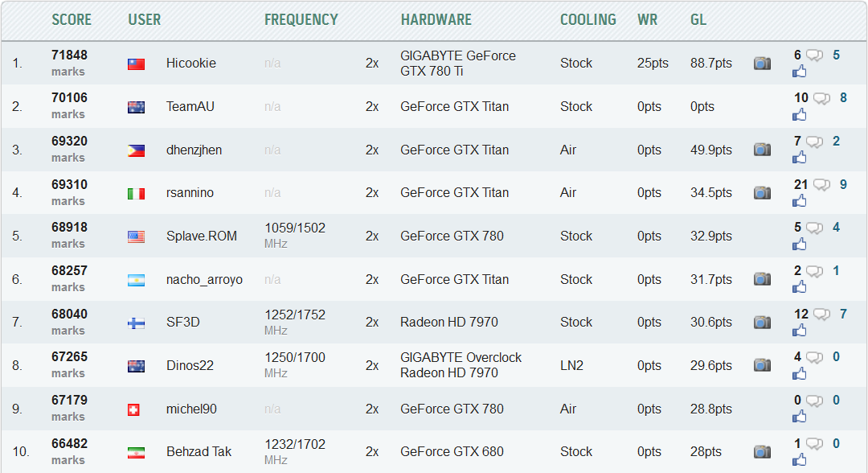Select GIGABYTE Overclock Radeon HD 7970 hardware
Viewport: 868px width, 473px height.
pyautogui.click(x=461, y=365)
